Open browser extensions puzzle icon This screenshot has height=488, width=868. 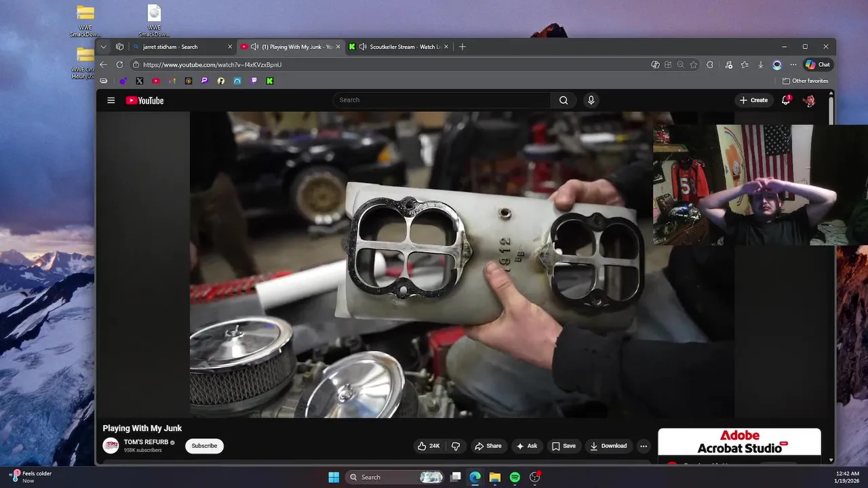point(710,64)
